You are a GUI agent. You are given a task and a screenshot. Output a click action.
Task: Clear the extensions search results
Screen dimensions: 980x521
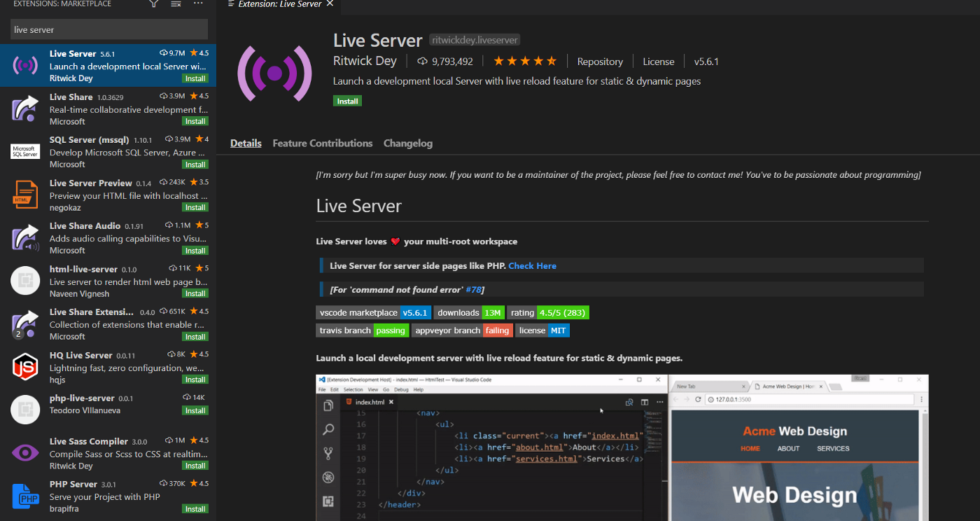point(176,4)
